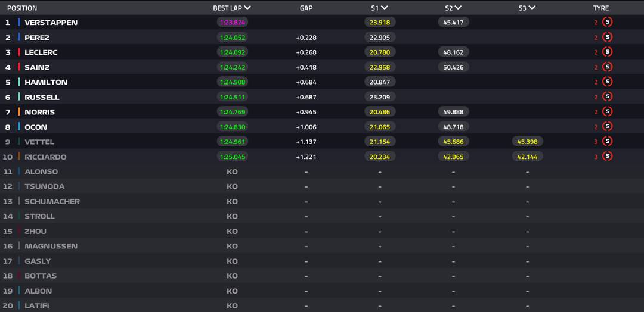
Task: Click Leclerc's soft tyre icon
Action: click(608, 52)
